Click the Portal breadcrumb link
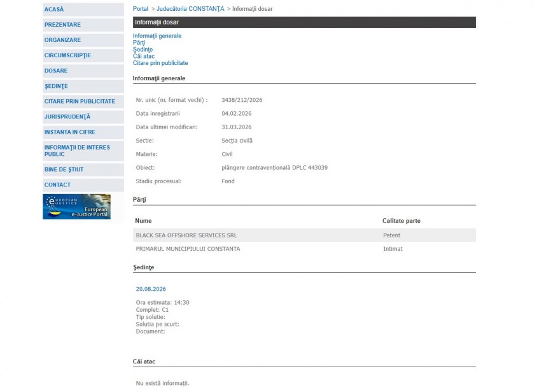The width and height of the screenshot is (544, 392). click(141, 9)
